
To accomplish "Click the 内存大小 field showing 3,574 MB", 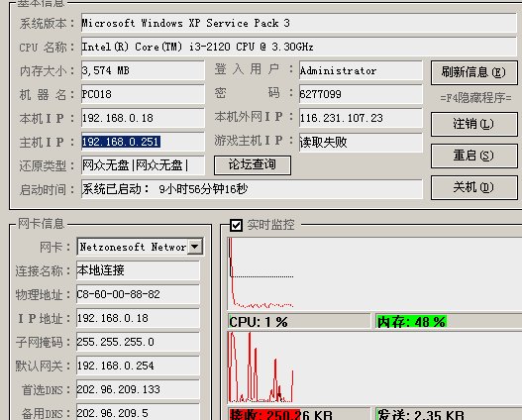I will point(143,70).
